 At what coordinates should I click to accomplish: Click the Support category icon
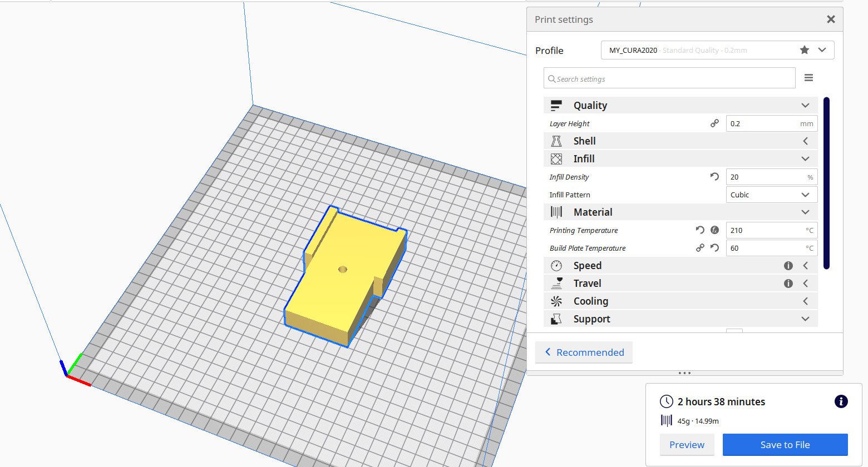click(x=556, y=319)
